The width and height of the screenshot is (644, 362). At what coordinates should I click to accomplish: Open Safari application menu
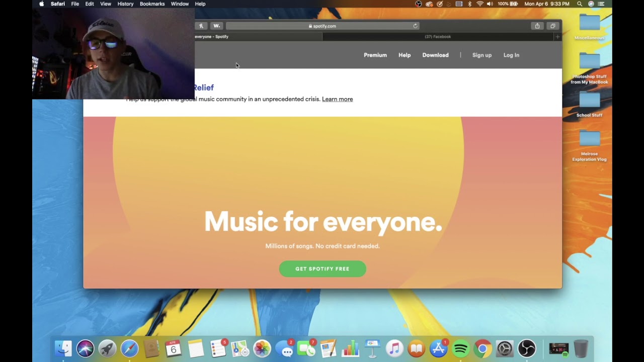point(58,4)
